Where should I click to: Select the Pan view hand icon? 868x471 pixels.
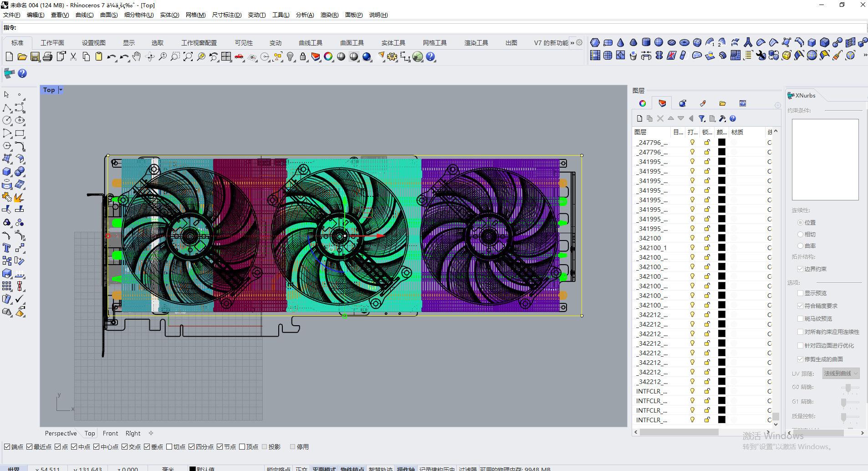136,56
